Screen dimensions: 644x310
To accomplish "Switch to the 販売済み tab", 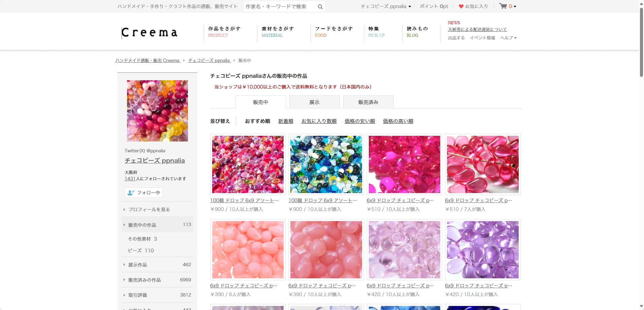I will [x=368, y=102].
